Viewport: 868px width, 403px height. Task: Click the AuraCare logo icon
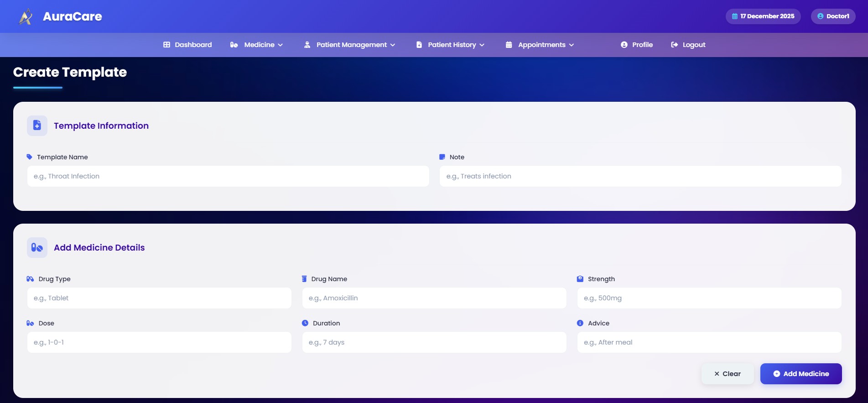click(x=26, y=17)
